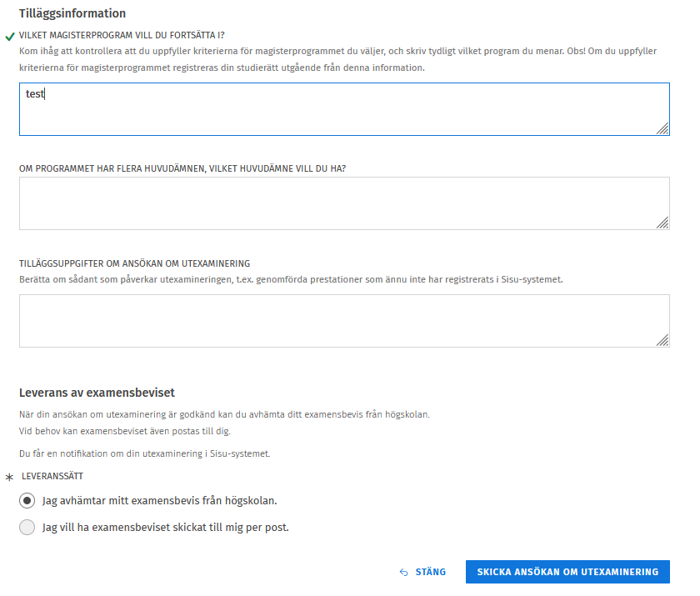Choose the radio button for examensbevis per post
Viewport: 700px width, 596px height.
[x=27, y=527]
